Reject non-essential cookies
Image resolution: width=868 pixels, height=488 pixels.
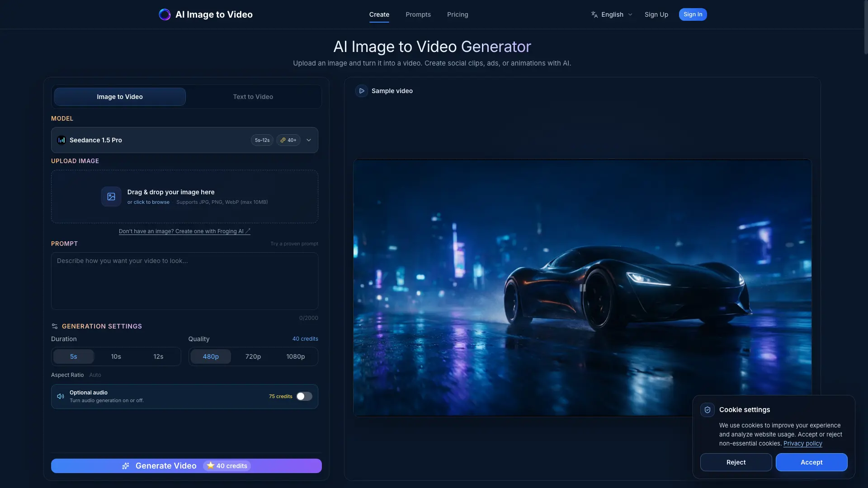pos(736,462)
